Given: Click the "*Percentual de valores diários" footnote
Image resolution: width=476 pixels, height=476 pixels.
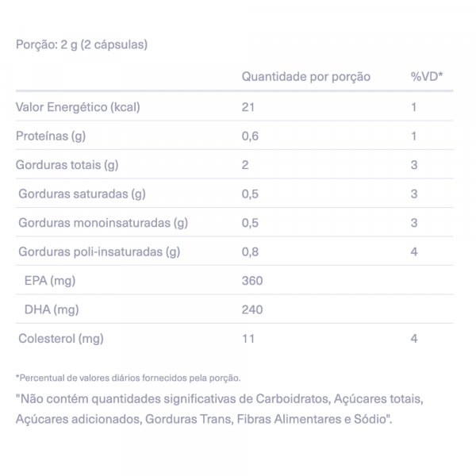Looking at the screenshot, I should coord(128,378).
